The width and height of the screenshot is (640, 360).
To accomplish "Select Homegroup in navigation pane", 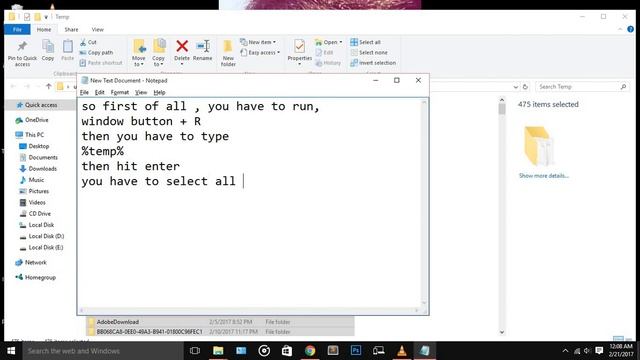I will point(36,278).
